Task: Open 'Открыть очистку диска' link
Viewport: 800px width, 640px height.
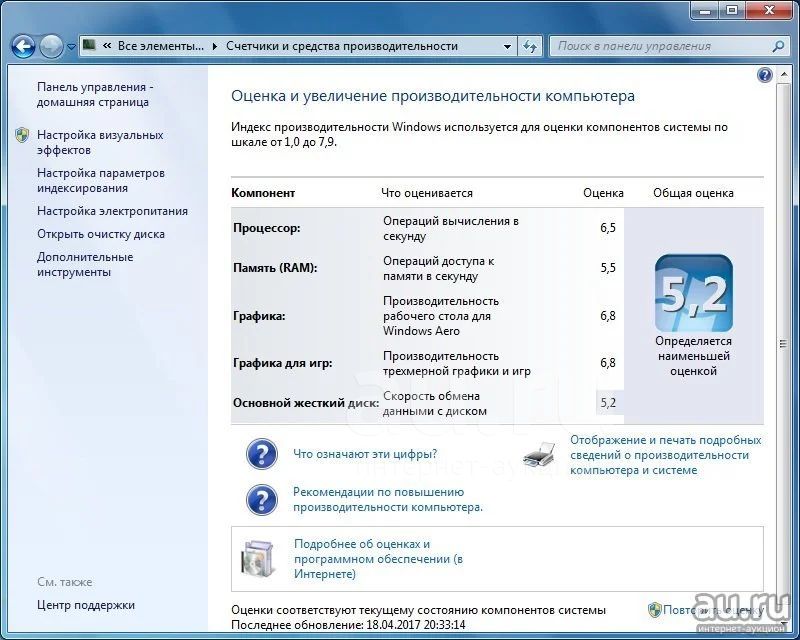Action: (101, 234)
